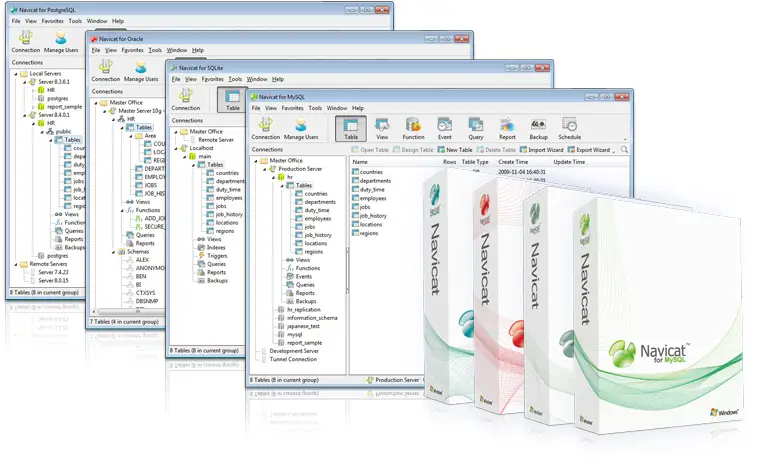Open File menu in Navicat for MySQL

tap(256, 108)
